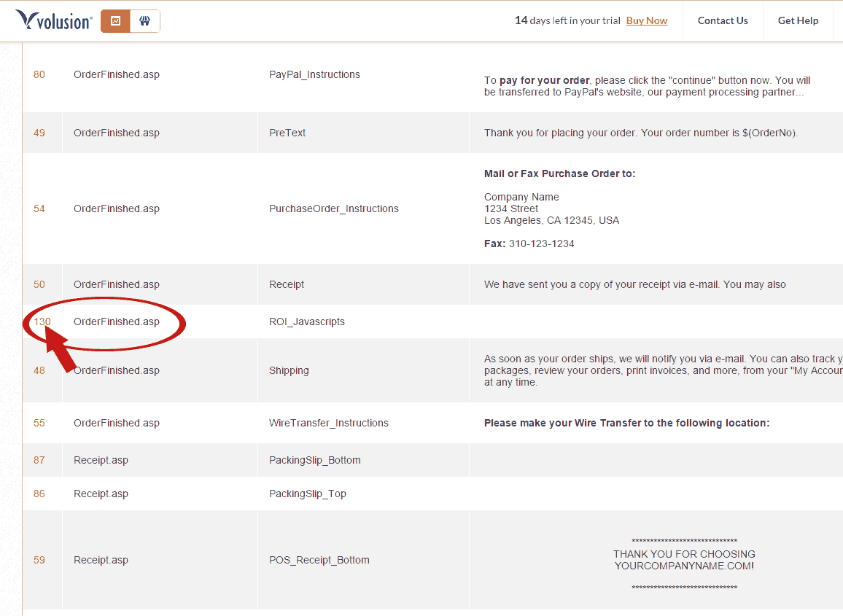Viewport: 843px width, 616px height.
Task: Click the 'Fax: 310-123-1234' line
Action: pyautogui.click(x=529, y=243)
